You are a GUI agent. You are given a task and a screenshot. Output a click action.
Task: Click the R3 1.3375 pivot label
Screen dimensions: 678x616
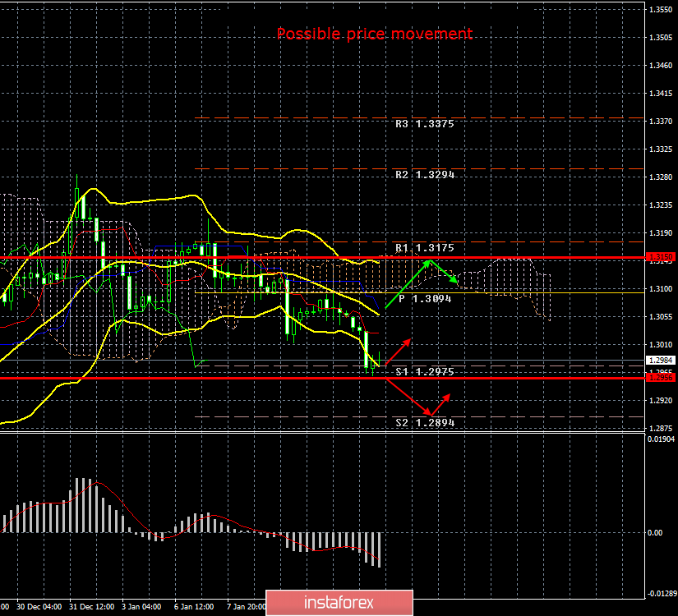(x=424, y=124)
